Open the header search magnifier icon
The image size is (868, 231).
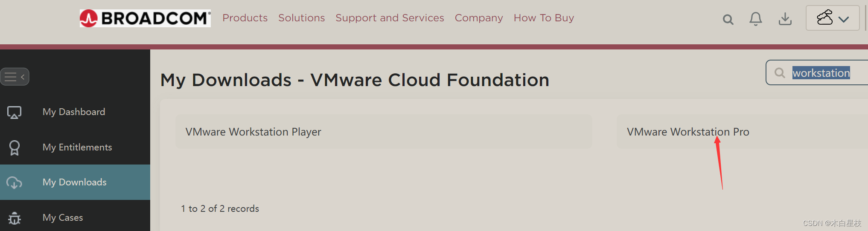(x=728, y=19)
